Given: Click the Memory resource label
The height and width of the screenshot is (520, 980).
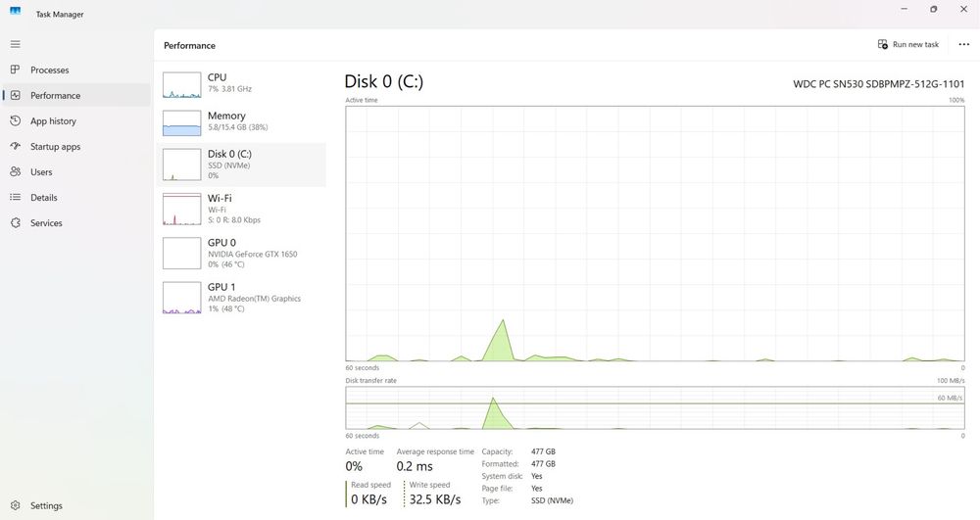Looking at the screenshot, I should pyautogui.click(x=226, y=116).
